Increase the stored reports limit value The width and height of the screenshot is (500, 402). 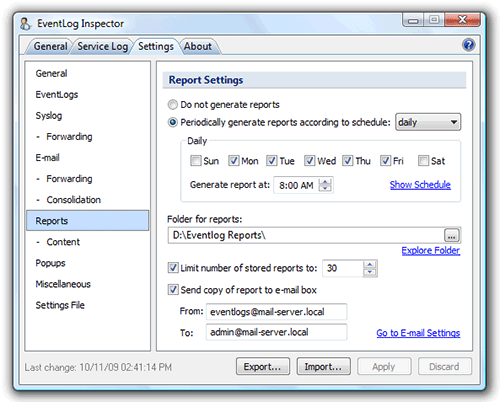(x=369, y=265)
